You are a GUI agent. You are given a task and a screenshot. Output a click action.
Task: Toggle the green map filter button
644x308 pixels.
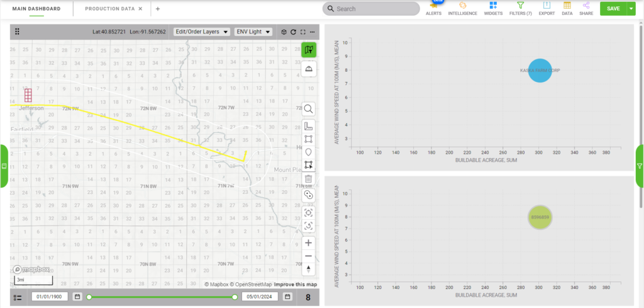tap(308, 49)
